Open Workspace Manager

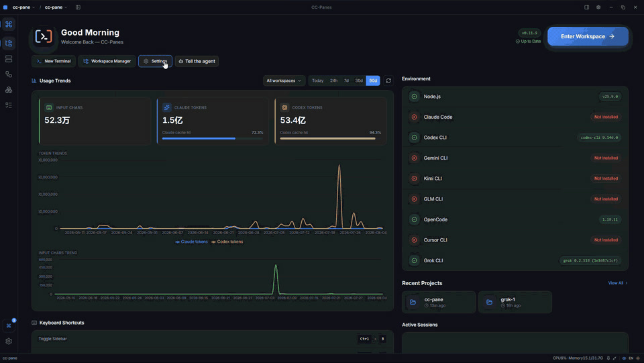107,61
